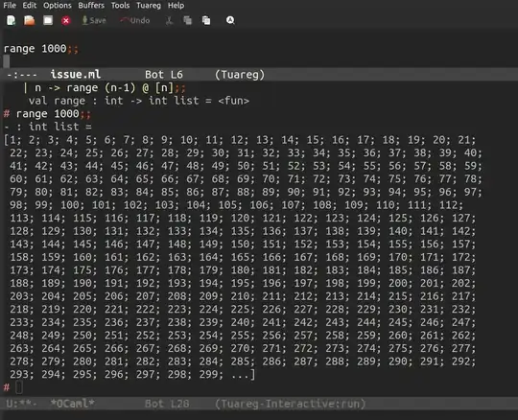
Task: Click the number 21 in the first output row
Action: tap(464, 140)
